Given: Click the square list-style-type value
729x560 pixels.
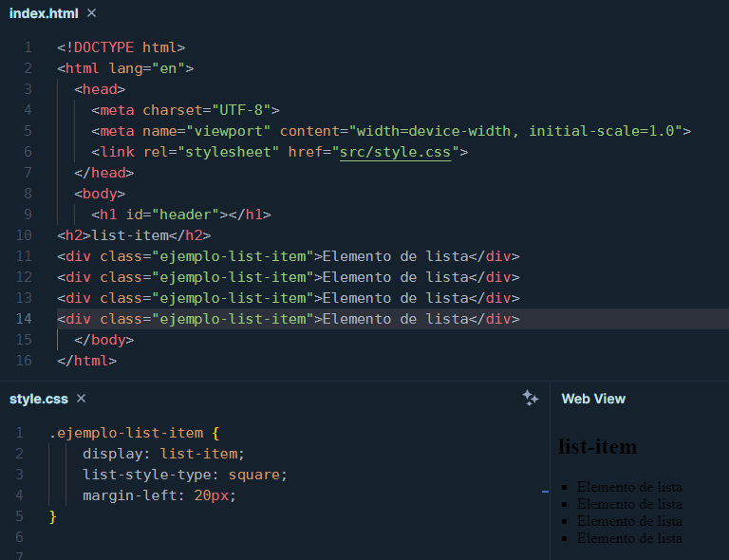Looking at the screenshot, I should [254, 475].
